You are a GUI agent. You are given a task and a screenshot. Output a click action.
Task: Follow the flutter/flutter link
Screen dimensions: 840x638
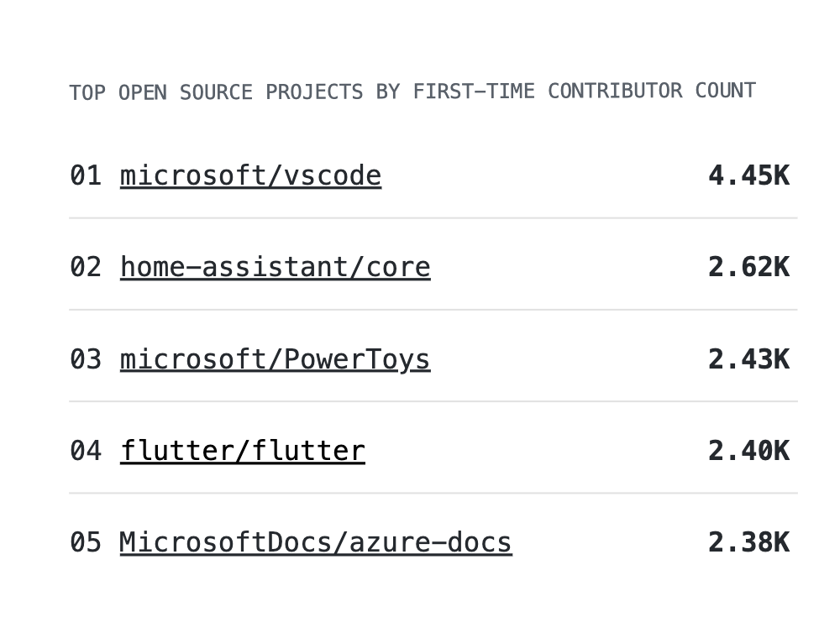pyautogui.click(x=243, y=451)
